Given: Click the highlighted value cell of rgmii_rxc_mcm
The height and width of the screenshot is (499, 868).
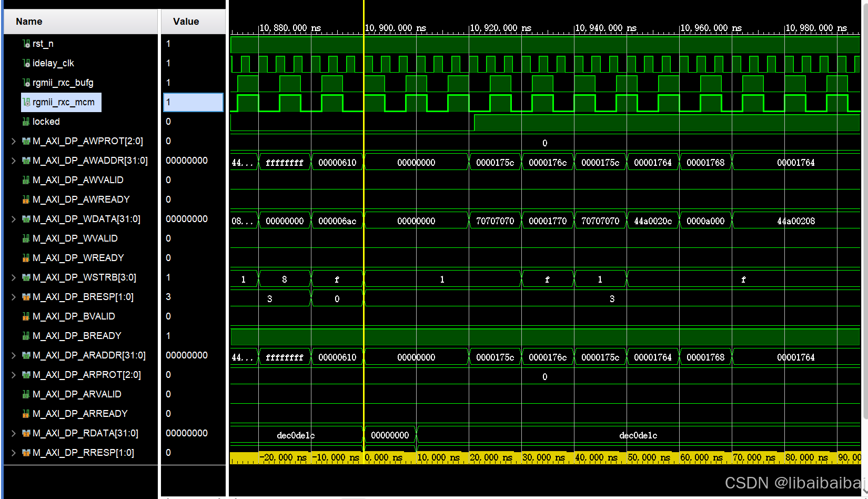Looking at the screenshot, I should (193, 102).
